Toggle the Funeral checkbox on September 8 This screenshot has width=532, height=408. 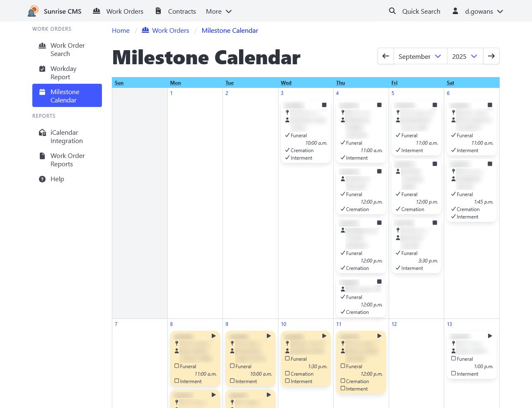177,366
